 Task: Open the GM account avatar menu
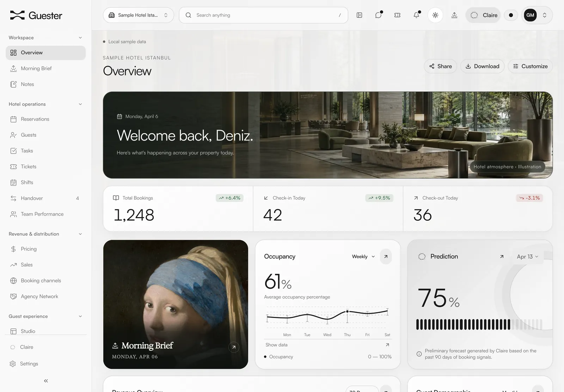[x=537, y=15]
